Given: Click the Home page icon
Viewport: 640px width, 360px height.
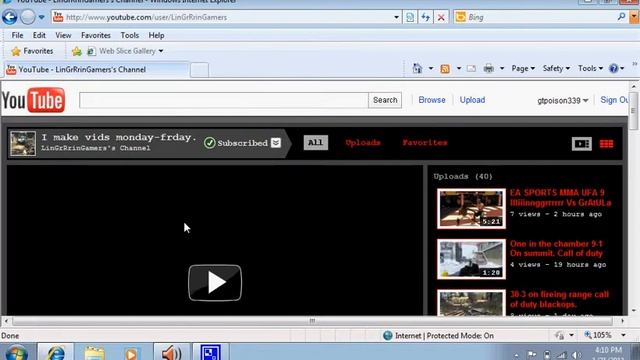Looking at the screenshot, I should click(417, 68).
